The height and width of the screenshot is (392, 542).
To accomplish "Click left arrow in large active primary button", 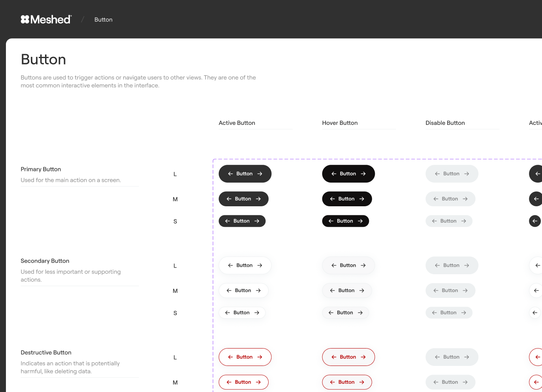I will [x=230, y=174].
